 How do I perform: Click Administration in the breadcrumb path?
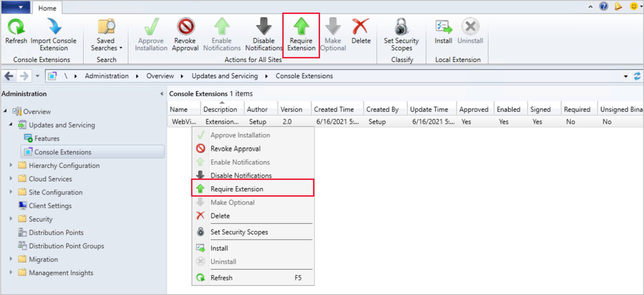coord(107,76)
